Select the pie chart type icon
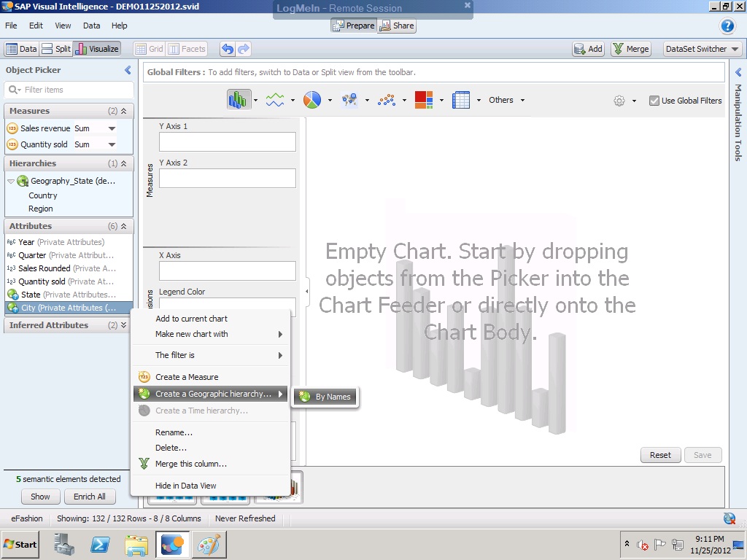Image resolution: width=747 pixels, height=560 pixels. 312,100
